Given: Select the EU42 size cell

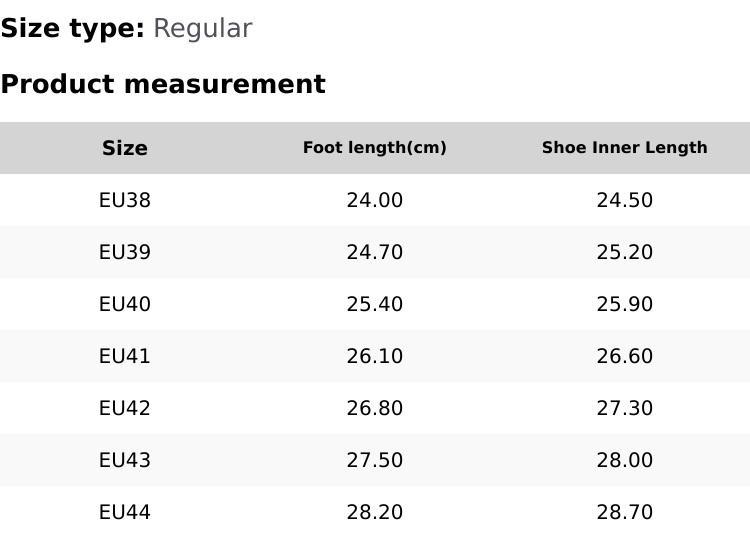Looking at the screenshot, I should pos(125,408).
